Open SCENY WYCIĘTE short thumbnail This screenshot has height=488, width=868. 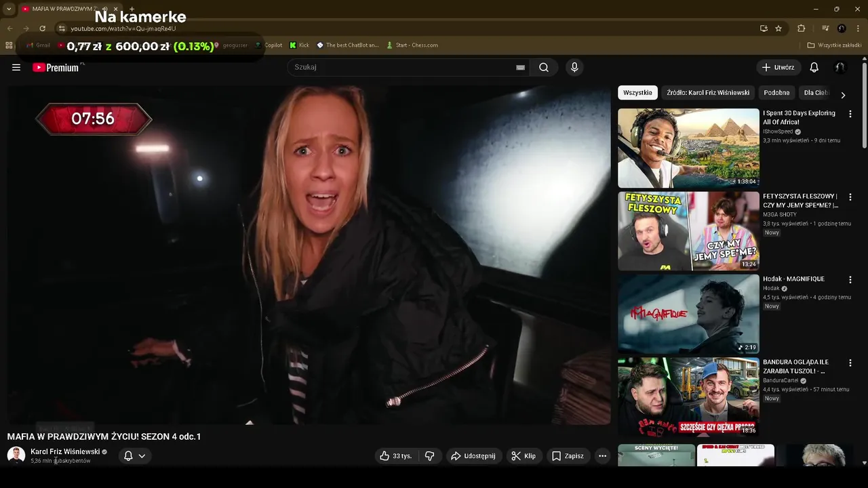[x=656, y=455]
